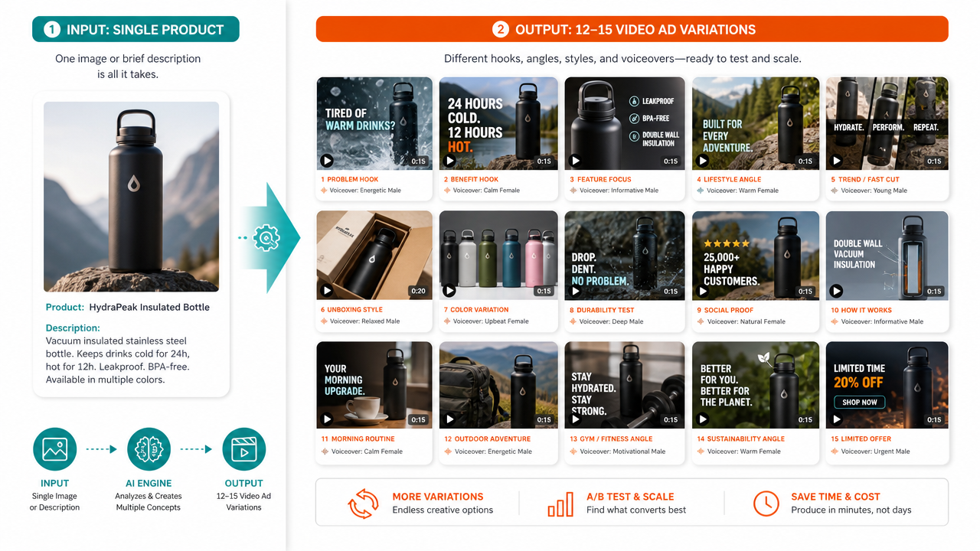Click the 'SAVE TIME & COST' heading
The height and width of the screenshot is (551, 980).
(x=836, y=497)
